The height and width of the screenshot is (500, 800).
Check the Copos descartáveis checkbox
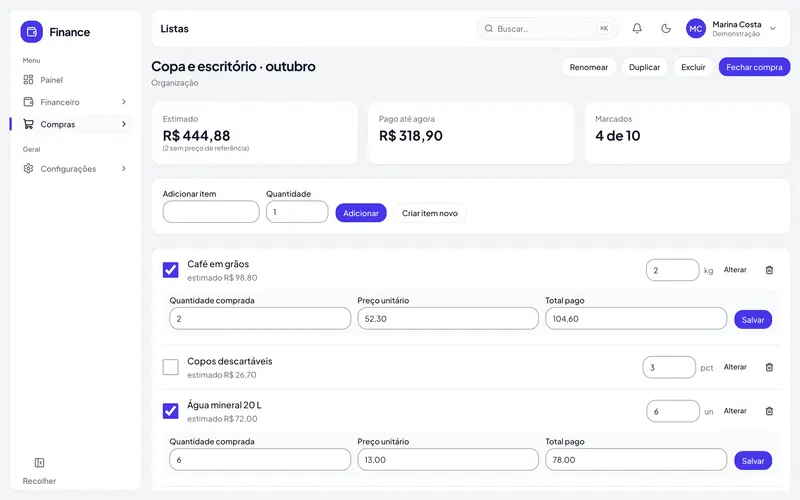(170, 367)
